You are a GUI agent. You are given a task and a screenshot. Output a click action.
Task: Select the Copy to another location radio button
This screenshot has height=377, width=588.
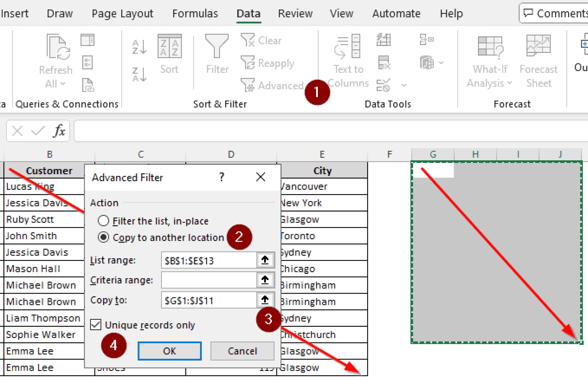click(104, 237)
